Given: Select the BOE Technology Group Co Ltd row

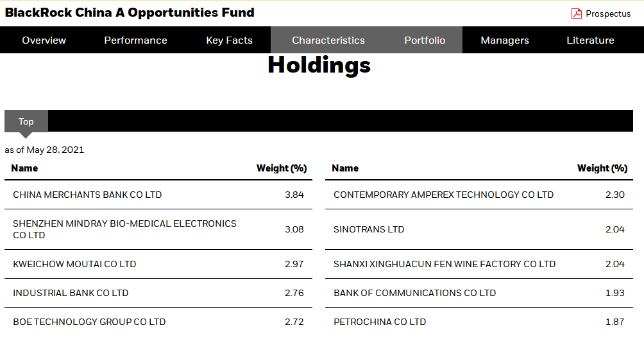Looking at the screenshot, I should pyautogui.click(x=89, y=322).
